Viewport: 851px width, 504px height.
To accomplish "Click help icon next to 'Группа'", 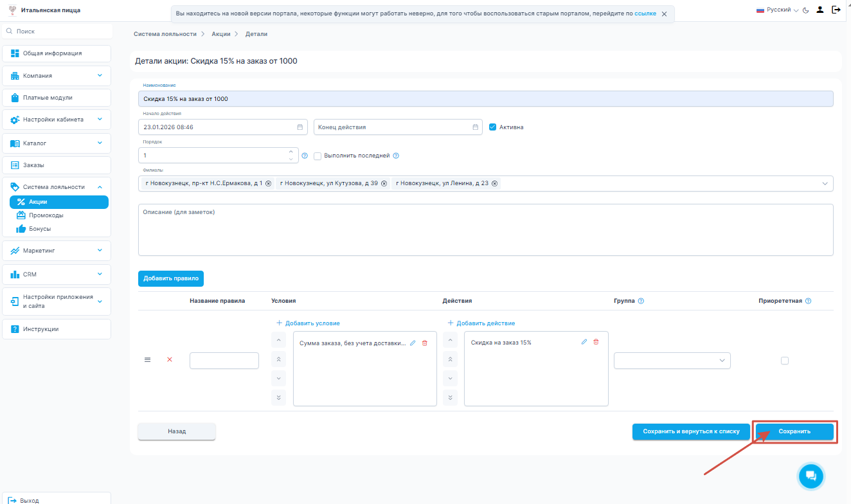I will pos(641,301).
